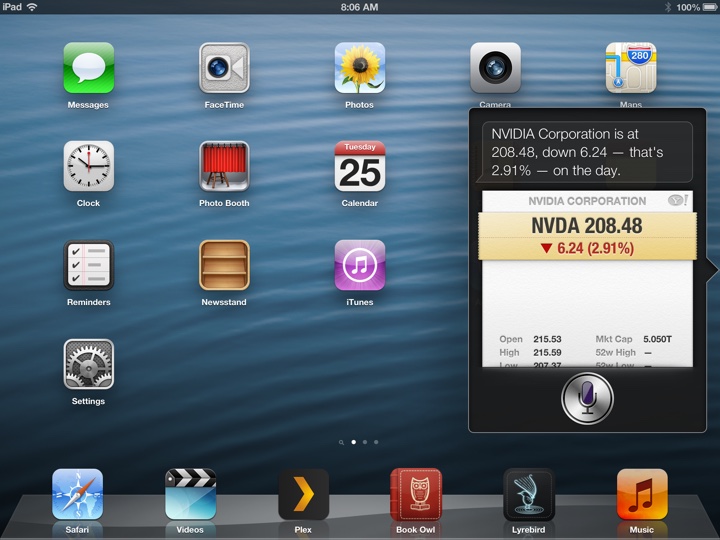Tap the third home page dot
The image size is (720, 540).
[x=376, y=442]
